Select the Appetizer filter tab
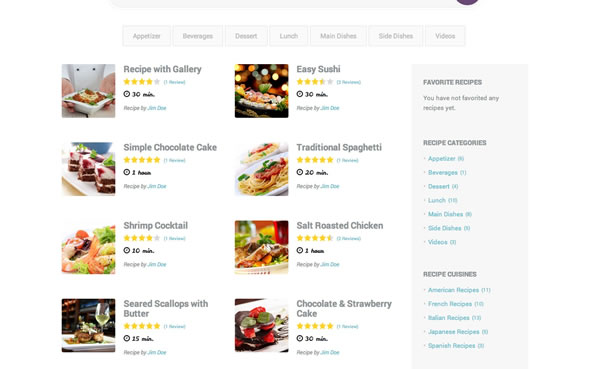590x369 pixels. pyautogui.click(x=146, y=36)
